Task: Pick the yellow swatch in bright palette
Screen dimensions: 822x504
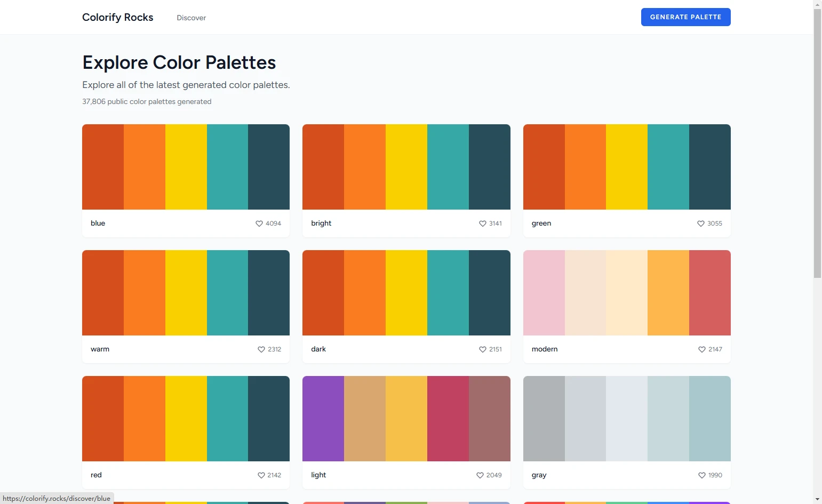Action: [x=406, y=167]
